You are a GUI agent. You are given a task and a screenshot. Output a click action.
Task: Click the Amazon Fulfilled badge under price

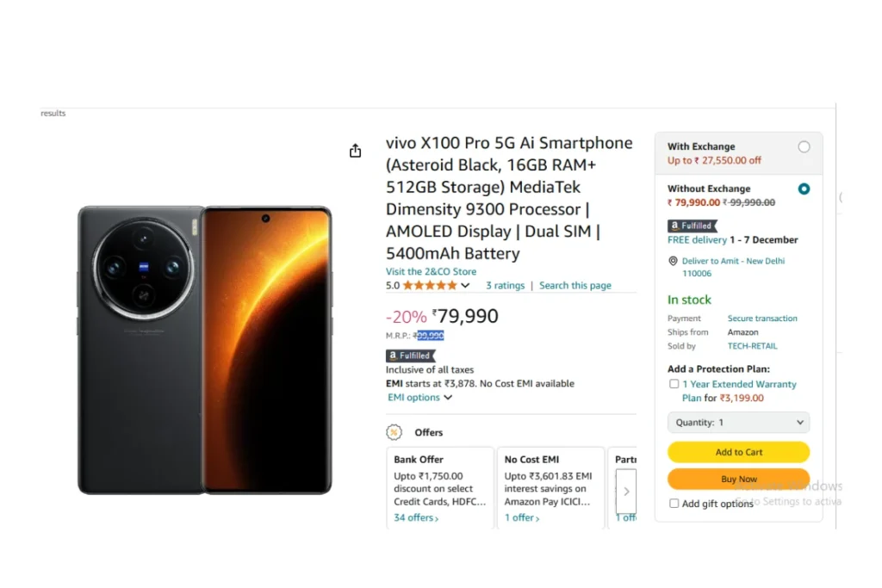[411, 356]
